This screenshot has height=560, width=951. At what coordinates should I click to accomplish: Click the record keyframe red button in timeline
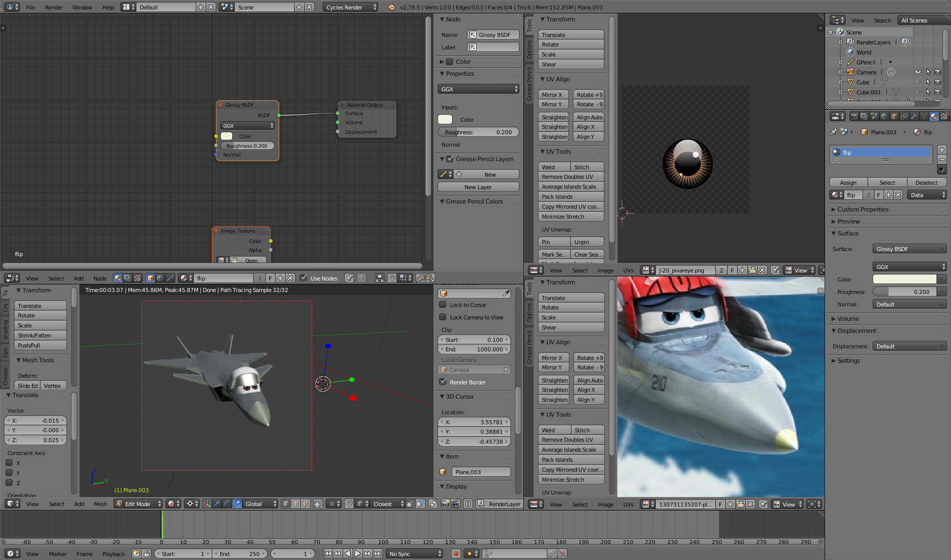tap(456, 554)
